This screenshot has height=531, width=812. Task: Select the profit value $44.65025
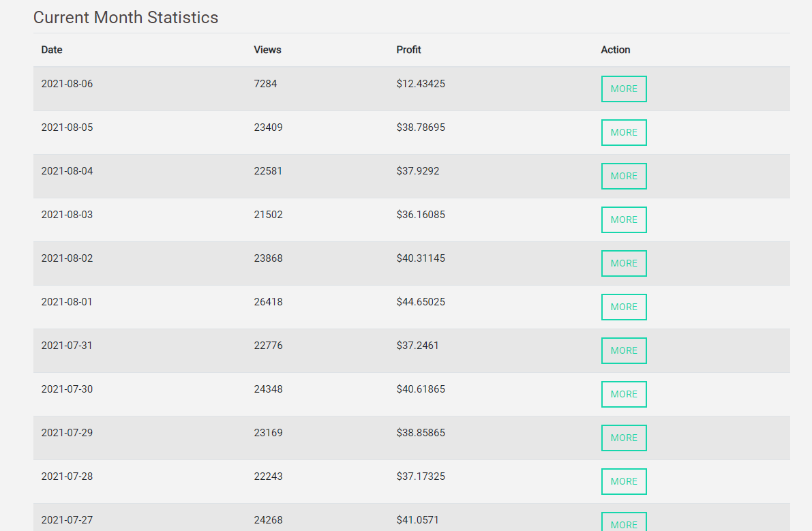[421, 302]
